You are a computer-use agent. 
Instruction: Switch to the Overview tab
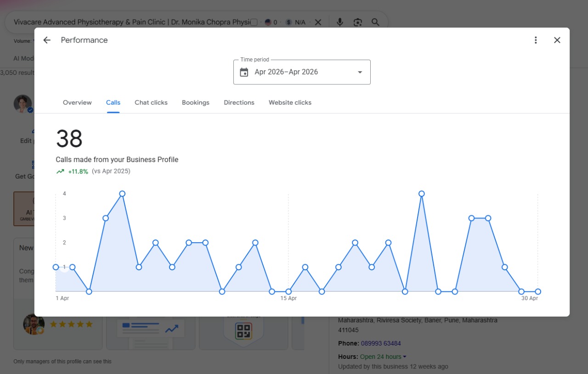[77, 102]
